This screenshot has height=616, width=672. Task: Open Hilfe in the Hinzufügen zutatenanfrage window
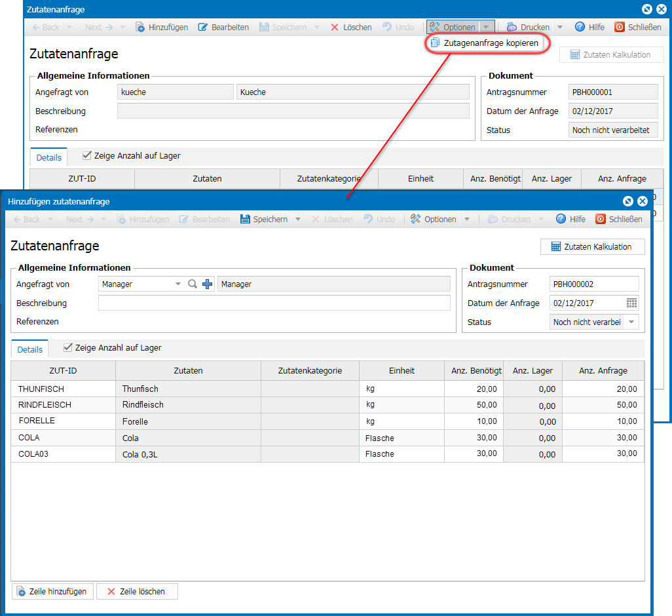[571, 219]
